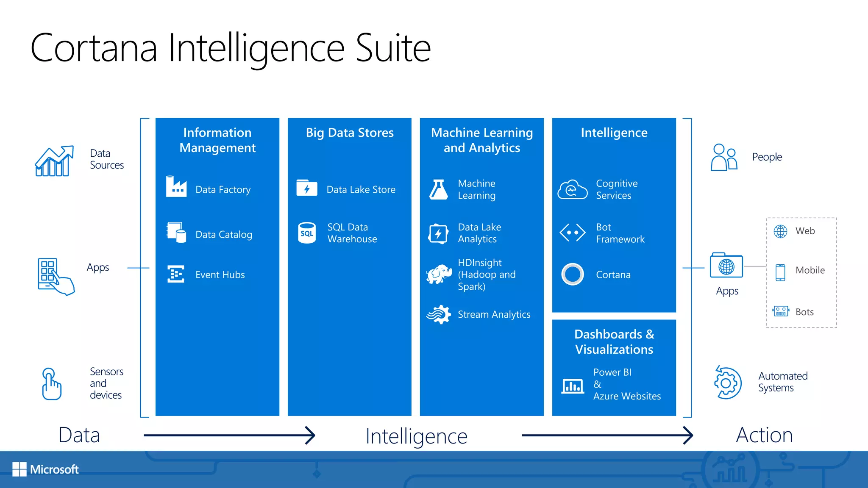Image resolution: width=868 pixels, height=488 pixels.
Task: Click the Bots robot icon
Action: [x=781, y=311]
